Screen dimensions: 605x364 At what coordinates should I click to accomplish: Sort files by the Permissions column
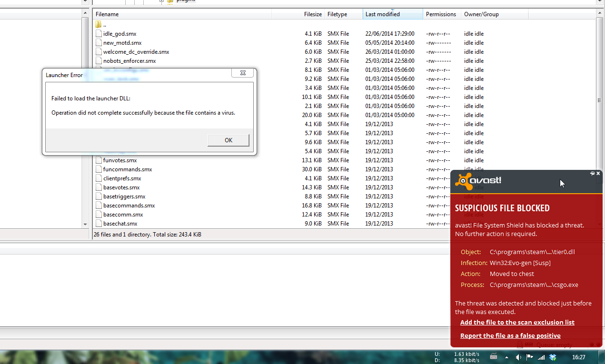click(x=441, y=14)
